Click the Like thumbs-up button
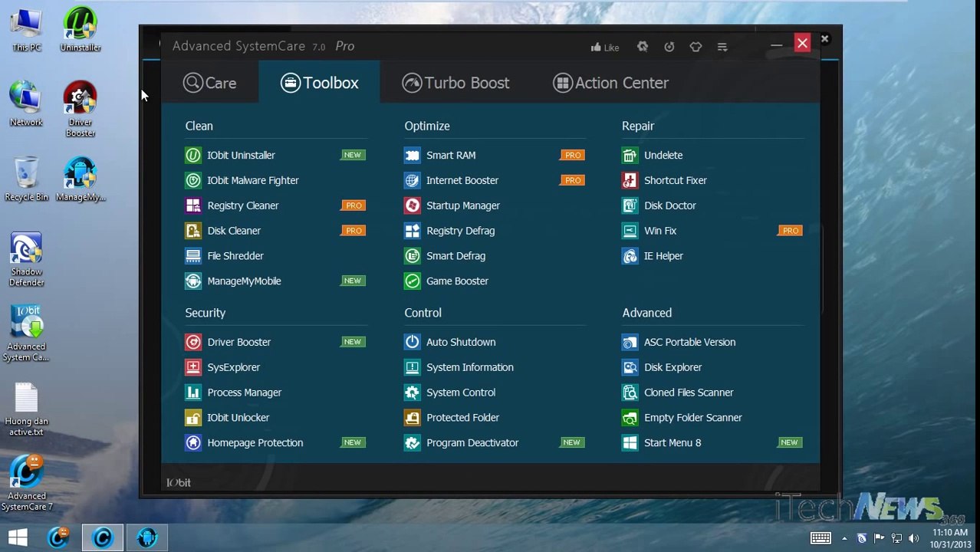The height and width of the screenshot is (552, 980). tap(605, 48)
